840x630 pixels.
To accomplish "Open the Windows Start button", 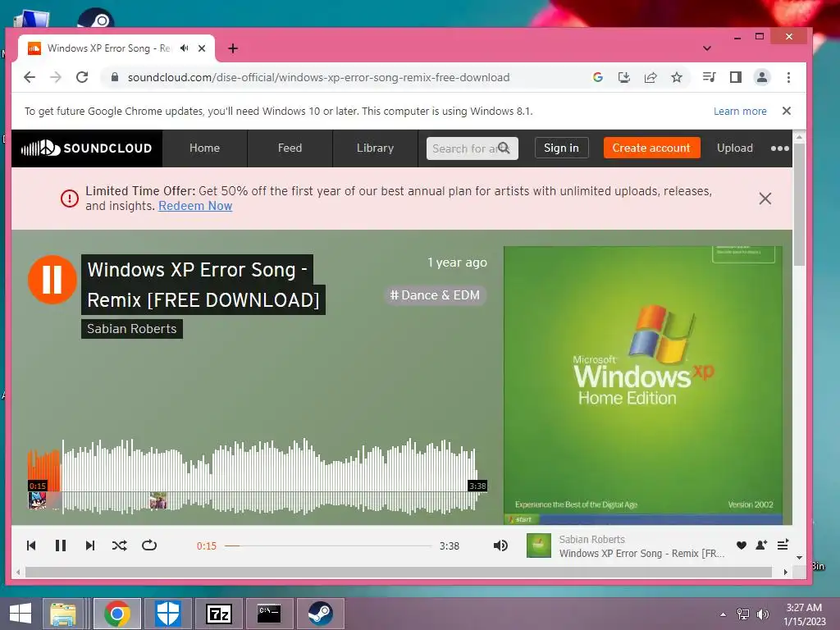I will [x=21, y=614].
